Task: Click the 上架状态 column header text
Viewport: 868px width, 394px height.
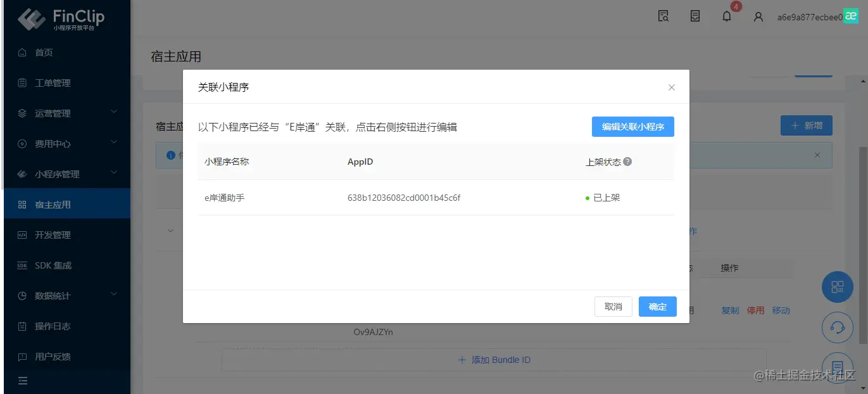Action: click(603, 162)
